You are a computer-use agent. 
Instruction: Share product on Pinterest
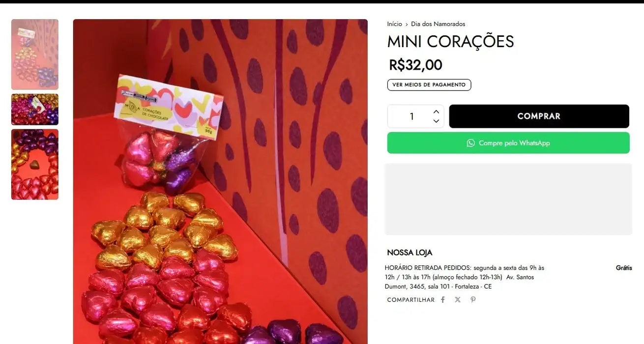pos(473,300)
